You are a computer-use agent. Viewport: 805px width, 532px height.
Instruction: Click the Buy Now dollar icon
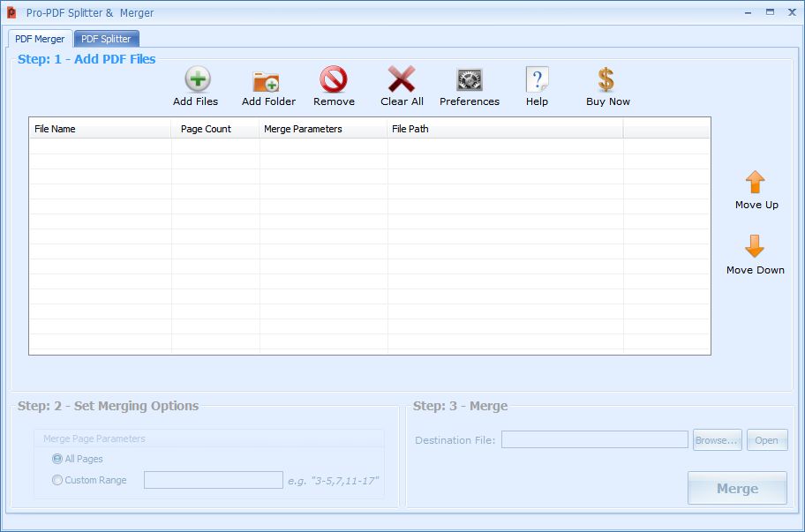coord(606,79)
